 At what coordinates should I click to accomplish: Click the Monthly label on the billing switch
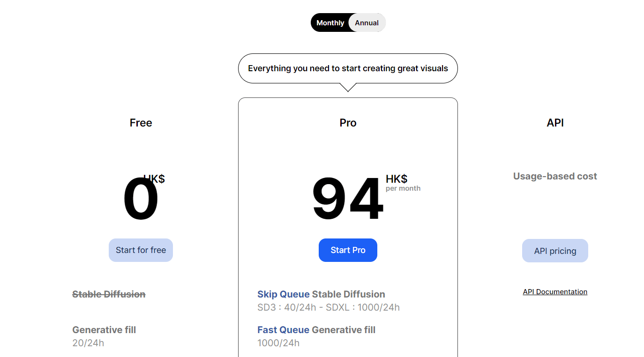(330, 22)
